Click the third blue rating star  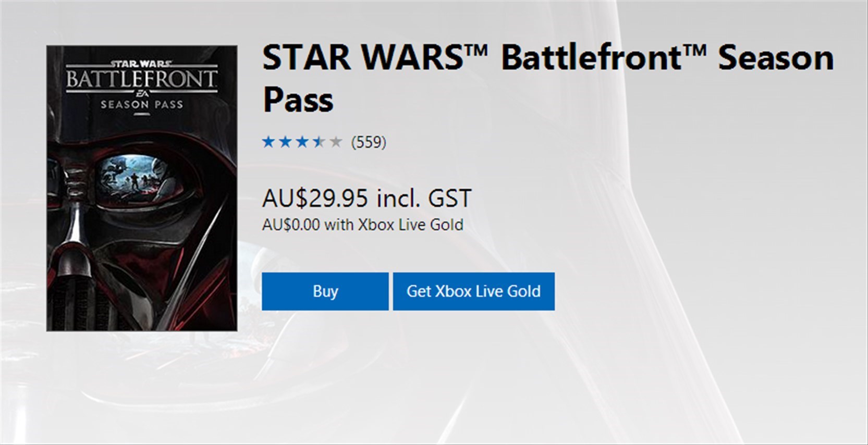[302, 142]
